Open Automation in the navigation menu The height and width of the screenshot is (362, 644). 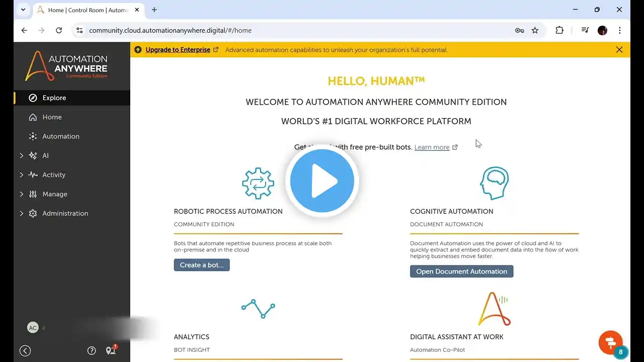point(72,136)
